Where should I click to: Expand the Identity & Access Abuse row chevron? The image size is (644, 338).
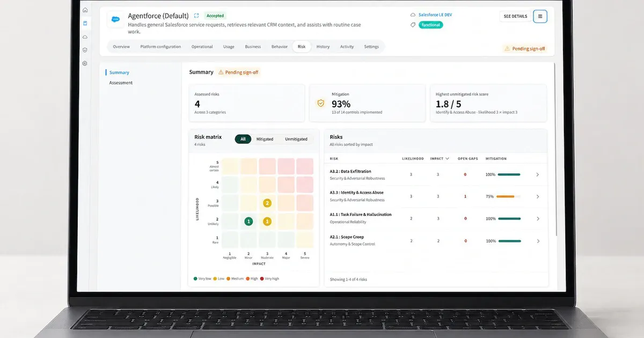[x=538, y=196]
